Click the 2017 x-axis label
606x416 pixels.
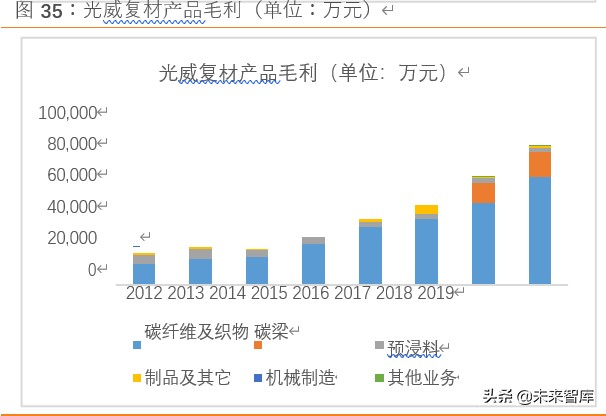(352, 293)
